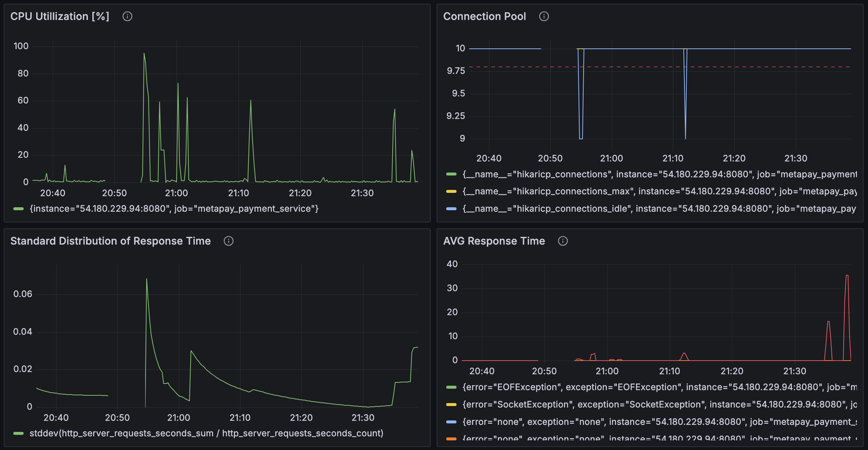Click info icon beside AVG Response Time
The height and width of the screenshot is (450, 868).
563,241
